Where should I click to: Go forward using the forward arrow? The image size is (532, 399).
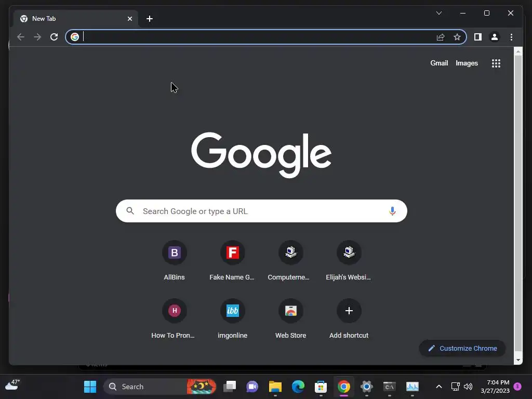pos(37,37)
